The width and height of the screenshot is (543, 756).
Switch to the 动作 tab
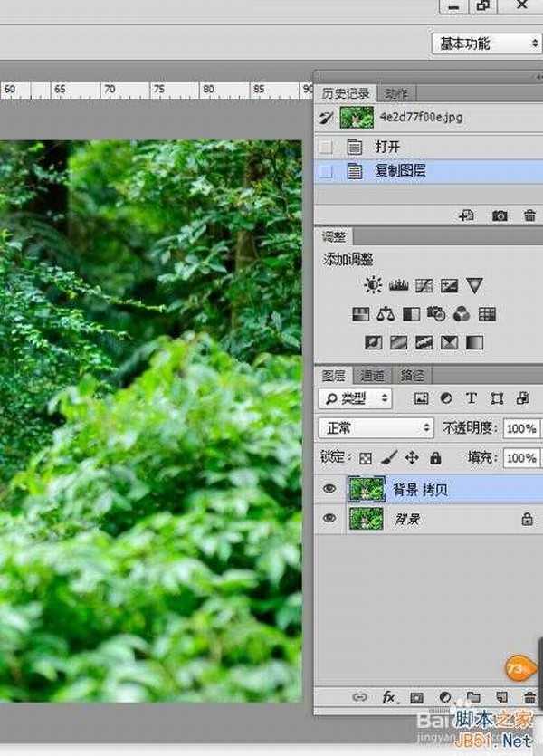point(395,93)
